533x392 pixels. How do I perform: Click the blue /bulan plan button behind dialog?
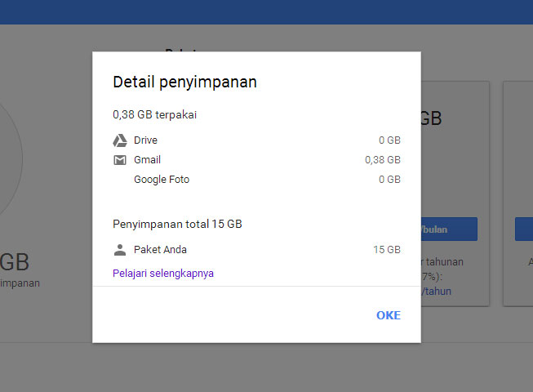449,229
